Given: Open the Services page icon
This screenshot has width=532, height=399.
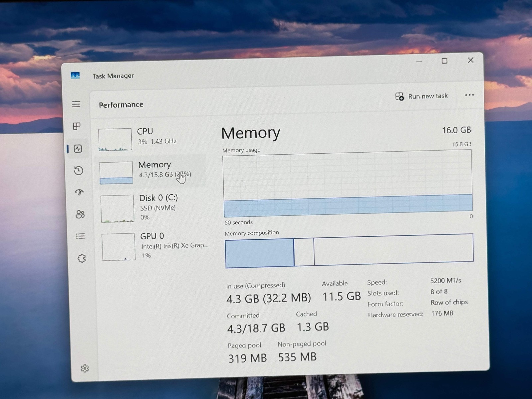Looking at the screenshot, I should [82, 258].
